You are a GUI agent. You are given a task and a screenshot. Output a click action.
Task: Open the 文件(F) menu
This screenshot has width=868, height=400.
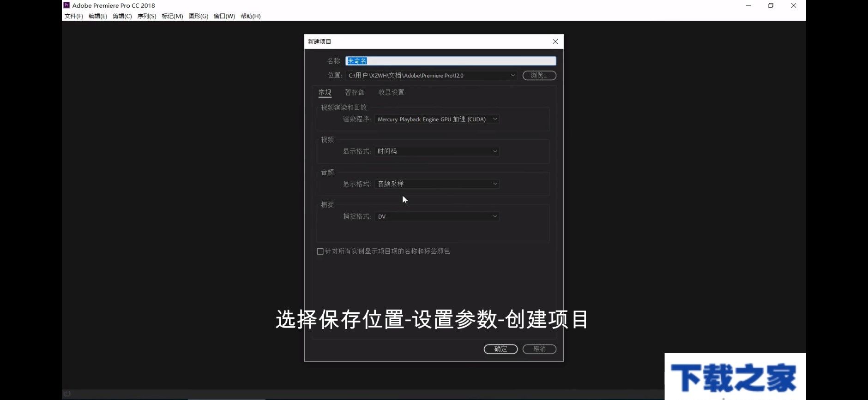pos(73,16)
